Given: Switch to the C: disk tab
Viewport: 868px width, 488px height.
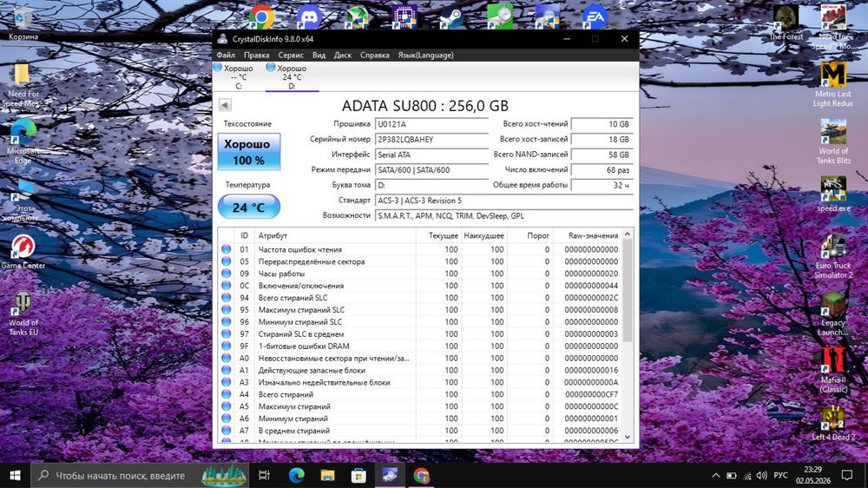Looking at the screenshot, I should click(x=239, y=76).
